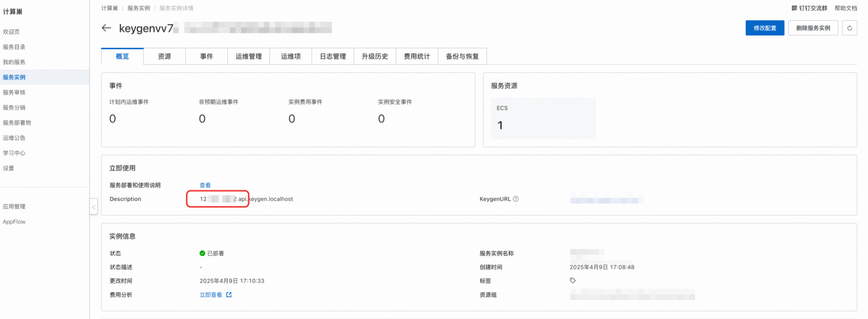
Task: Click the 删除服务实例 button
Action: point(813,28)
